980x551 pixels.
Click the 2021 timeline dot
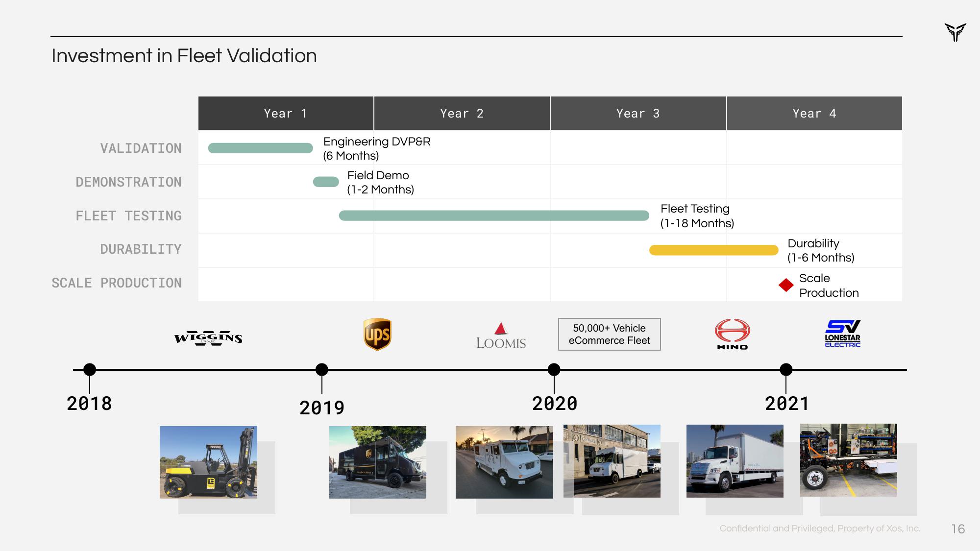pos(786,370)
